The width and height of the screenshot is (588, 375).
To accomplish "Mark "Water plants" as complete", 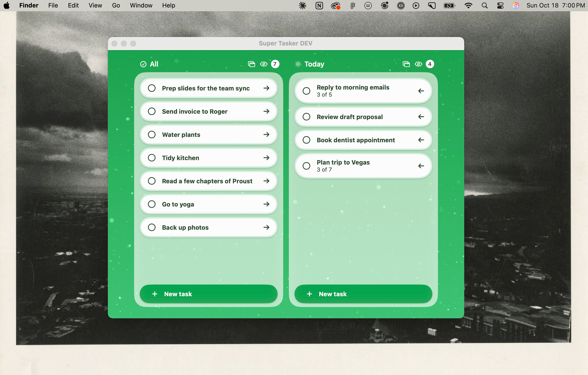I will tap(152, 134).
